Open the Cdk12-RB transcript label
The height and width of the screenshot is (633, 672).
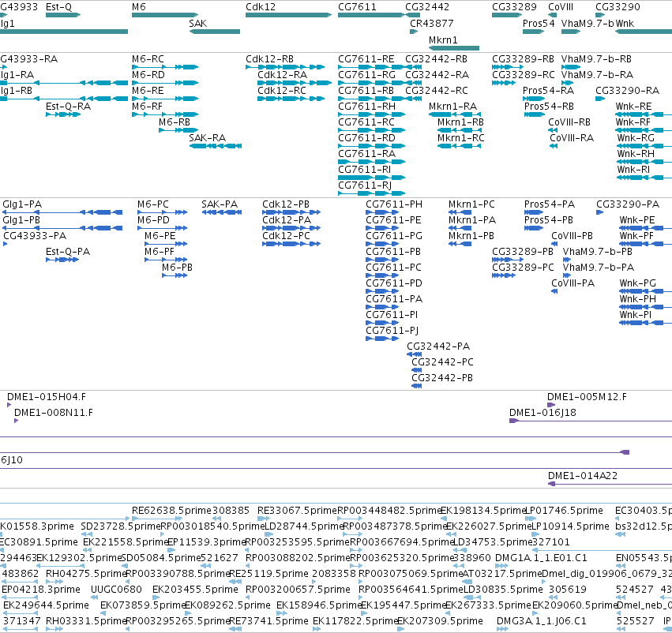(269, 58)
